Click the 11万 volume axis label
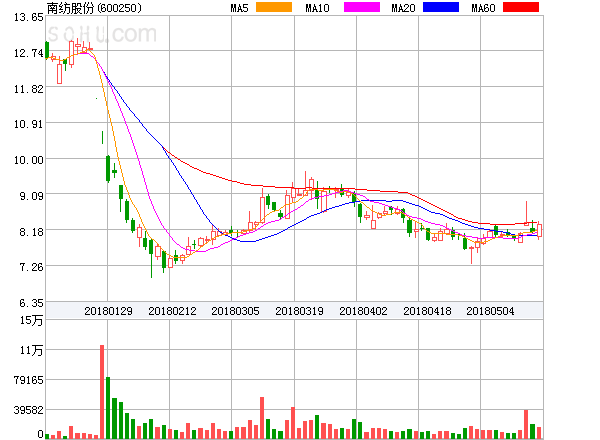600x440 pixels. pos(31,350)
